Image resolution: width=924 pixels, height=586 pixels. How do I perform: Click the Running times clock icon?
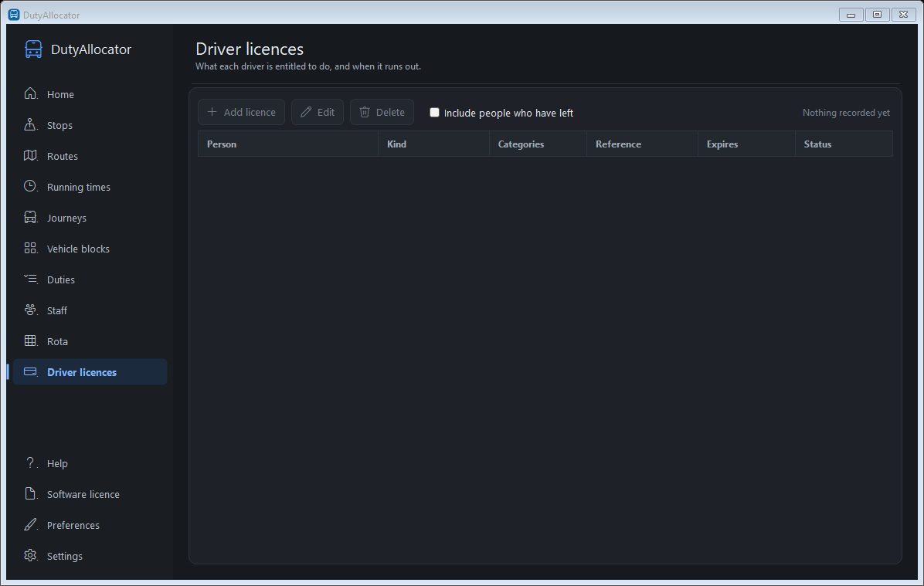(30, 186)
